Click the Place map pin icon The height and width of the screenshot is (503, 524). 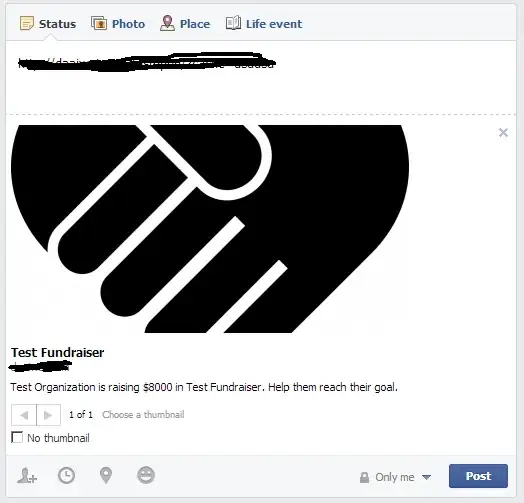pyautogui.click(x=167, y=23)
